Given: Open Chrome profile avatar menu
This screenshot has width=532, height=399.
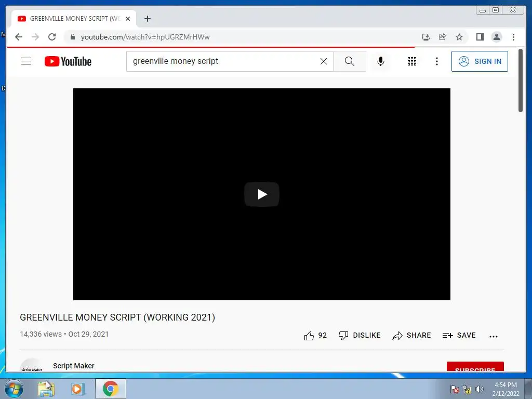Looking at the screenshot, I should pyautogui.click(x=496, y=37).
